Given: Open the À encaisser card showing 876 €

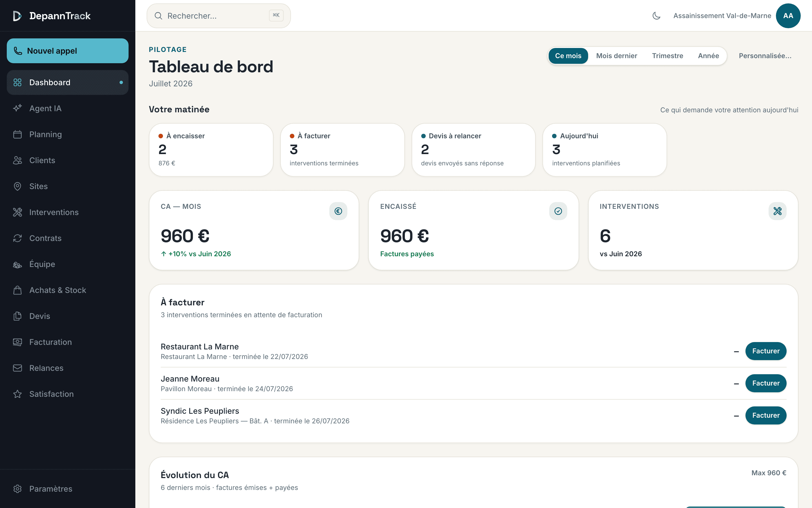Looking at the screenshot, I should coord(211,150).
